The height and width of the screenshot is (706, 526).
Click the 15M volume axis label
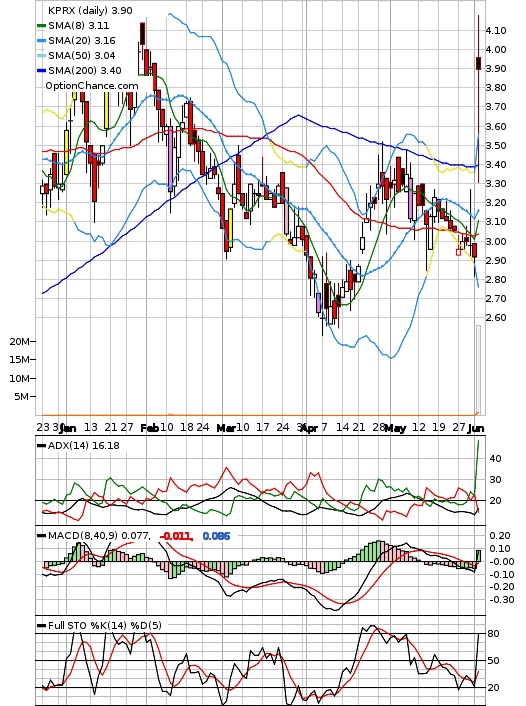pyautogui.click(x=20, y=359)
